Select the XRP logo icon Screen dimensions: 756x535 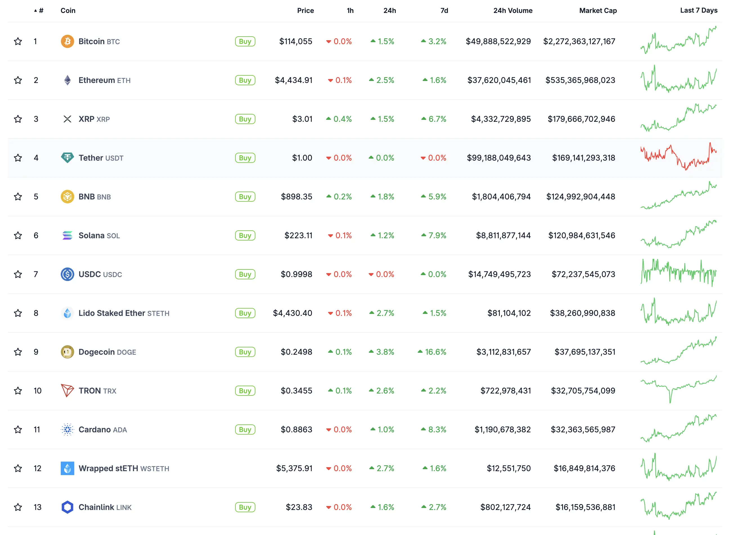(67, 119)
